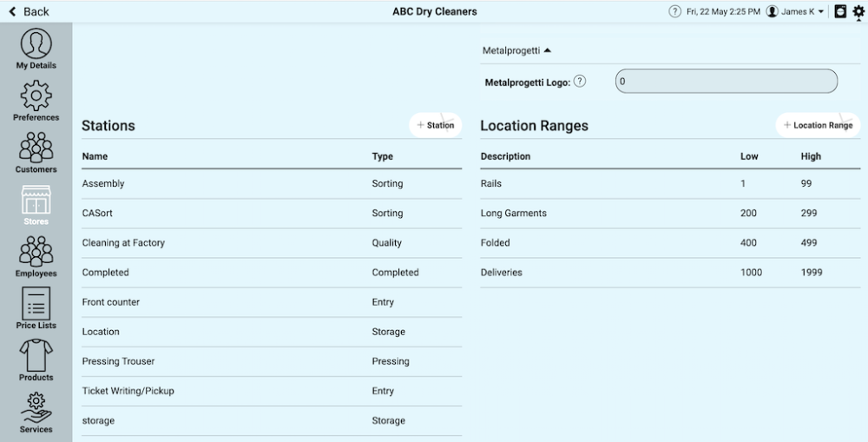This screenshot has width=868, height=442.
Task: Click the help icon next to Metalprogetti Logo
Action: (x=580, y=82)
